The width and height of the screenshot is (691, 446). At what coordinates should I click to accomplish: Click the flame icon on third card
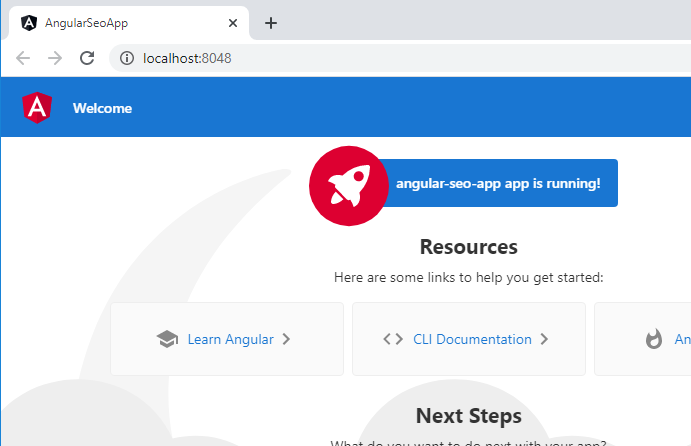tap(654, 339)
